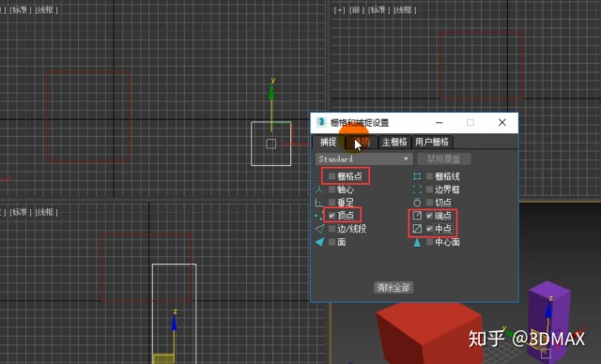Enable the 面 snap checkbox
601x364 pixels.
point(331,242)
